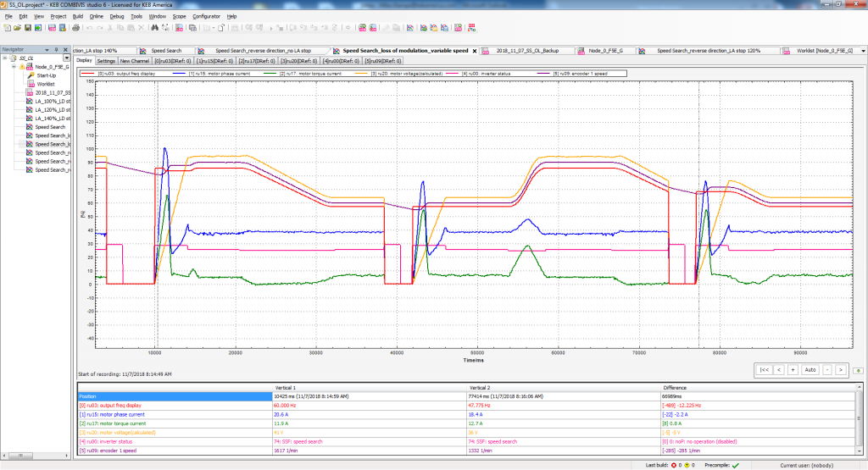Jump to start with the |<< button
The image size is (868, 470).
pyautogui.click(x=764, y=370)
